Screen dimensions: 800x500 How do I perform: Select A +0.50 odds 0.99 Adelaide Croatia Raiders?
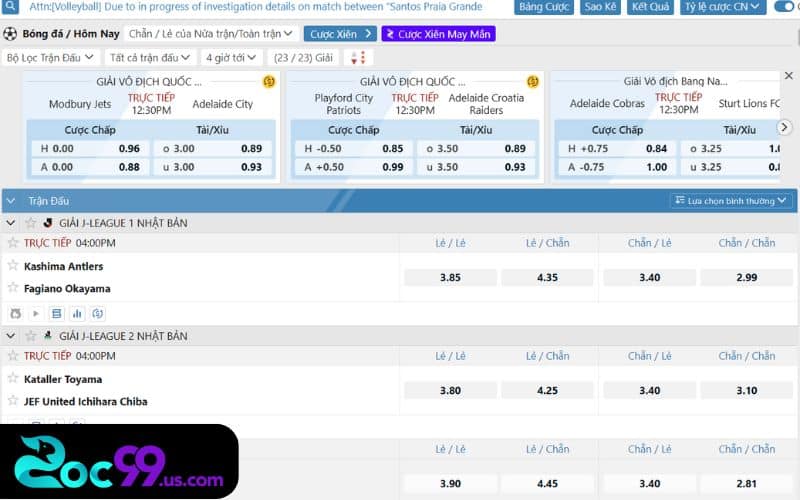coord(354,167)
